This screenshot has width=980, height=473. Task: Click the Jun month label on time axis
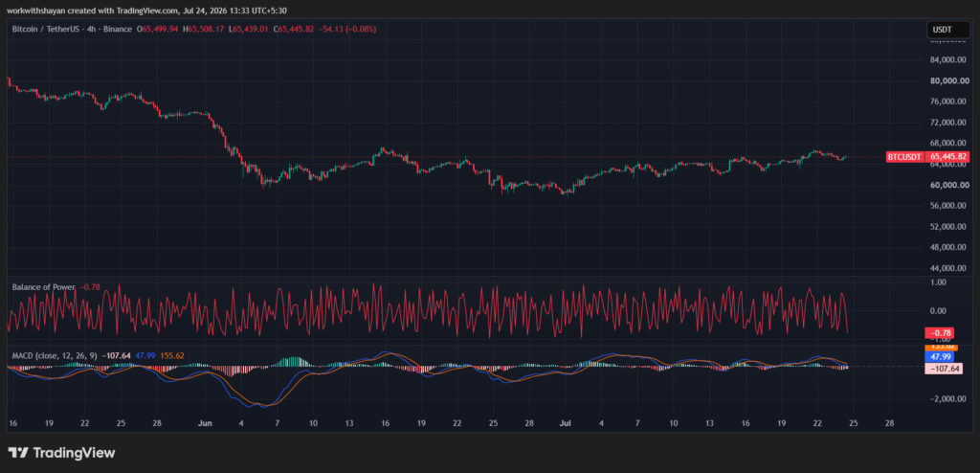tap(206, 423)
